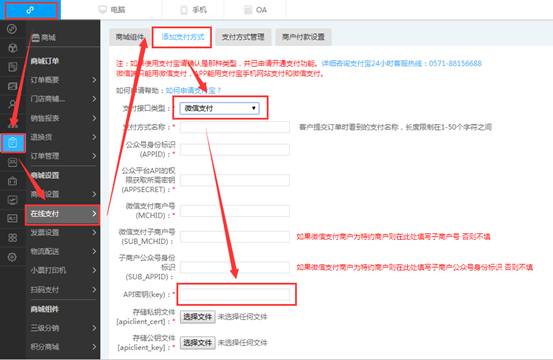Switch to the 支付方式管理 tab
The width and height of the screenshot is (553, 360).
243,37
